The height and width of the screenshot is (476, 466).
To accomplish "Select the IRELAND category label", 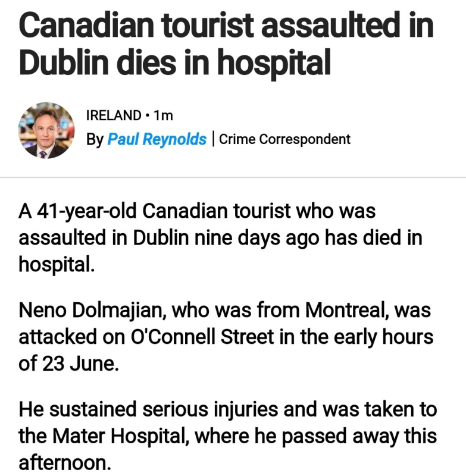I will point(114,115).
